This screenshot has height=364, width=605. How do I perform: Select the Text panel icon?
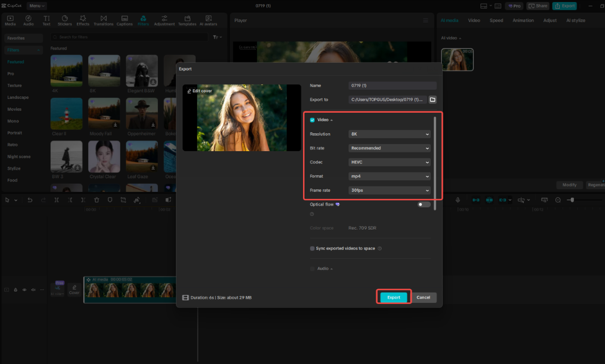coord(46,20)
